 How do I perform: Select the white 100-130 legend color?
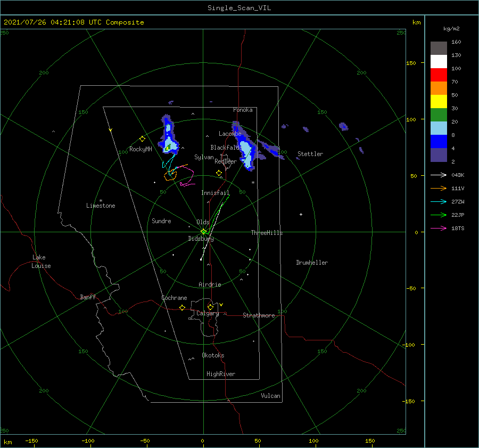click(439, 61)
